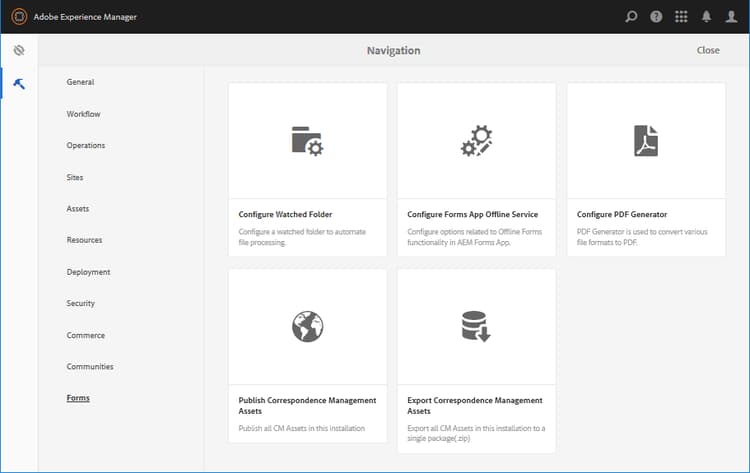Viewport: 750px width, 473px height.
Task: Select Workflow in the tools menu
Action: pyautogui.click(x=83, y=114)
